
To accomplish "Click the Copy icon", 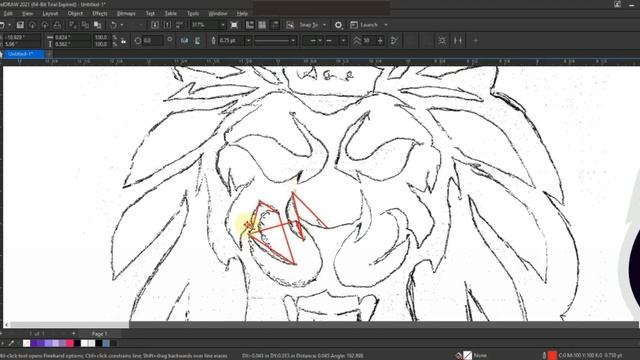I will pos(85,25).
